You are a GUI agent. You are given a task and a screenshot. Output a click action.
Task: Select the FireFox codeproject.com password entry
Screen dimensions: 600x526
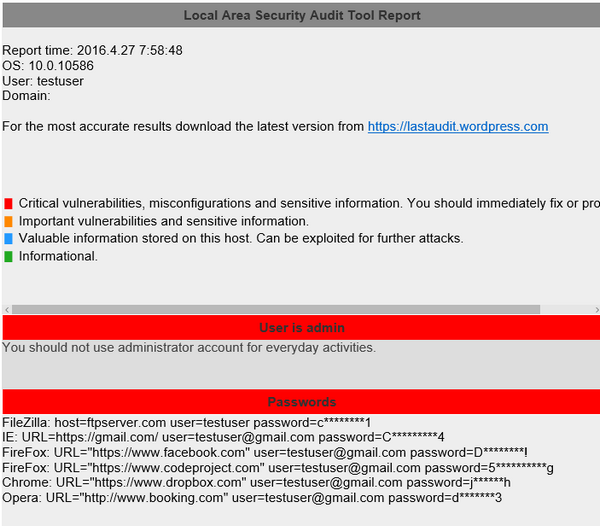pos(278,467)
